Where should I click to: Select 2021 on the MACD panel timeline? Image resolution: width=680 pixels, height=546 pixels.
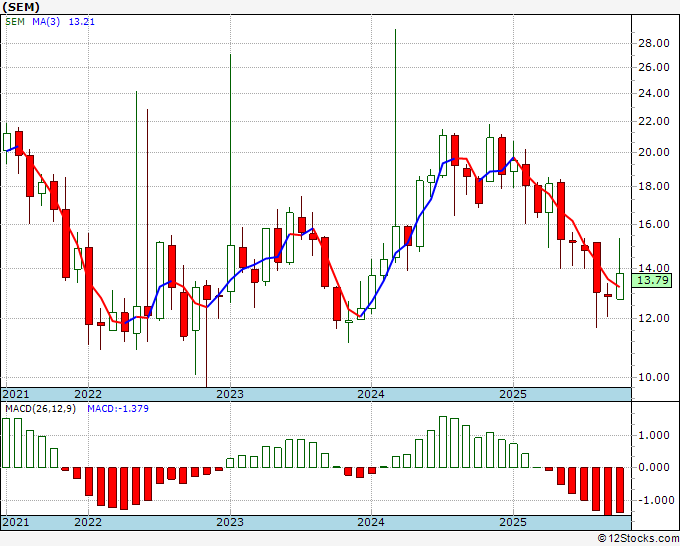pos(16,523)
